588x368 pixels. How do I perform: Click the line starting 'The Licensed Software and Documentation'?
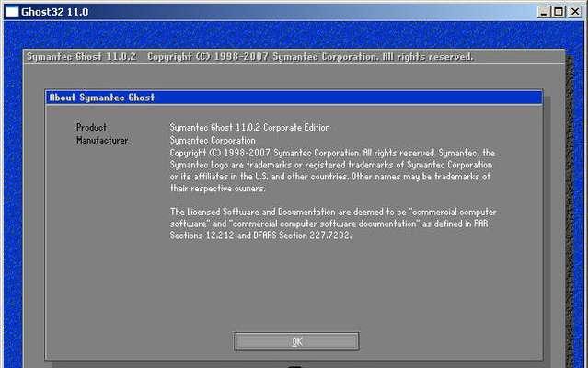(333, 212)
